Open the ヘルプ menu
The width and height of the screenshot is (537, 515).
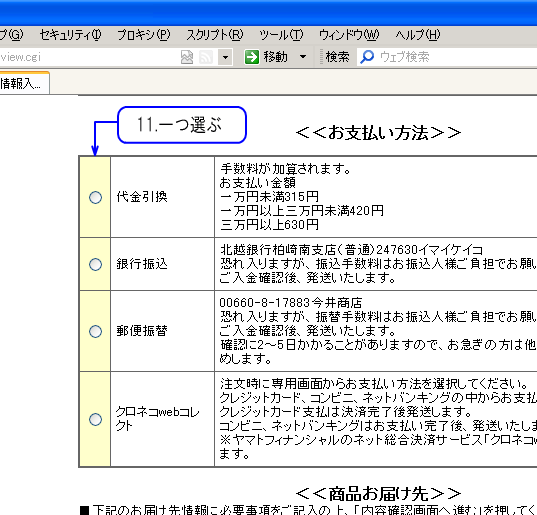click(418, 35)
